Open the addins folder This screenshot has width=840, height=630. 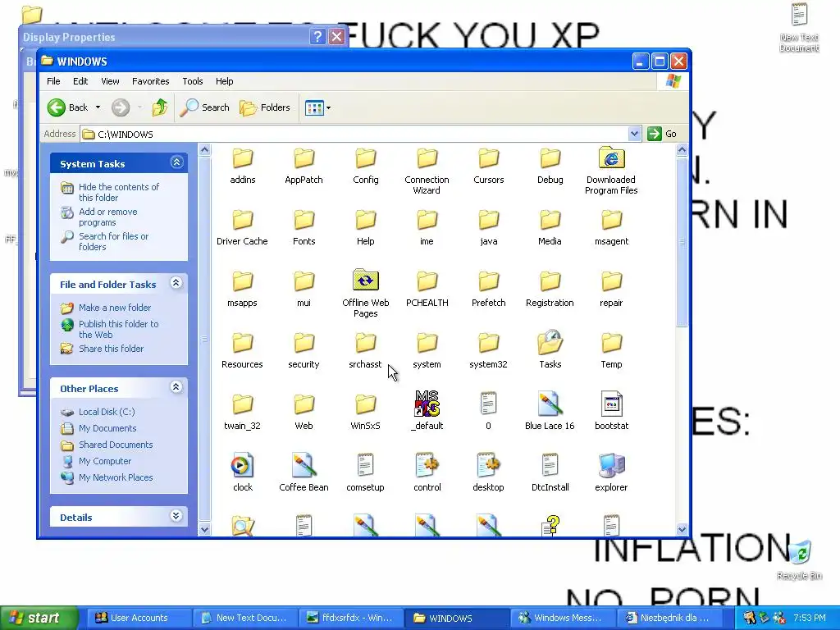click(243, 166)
